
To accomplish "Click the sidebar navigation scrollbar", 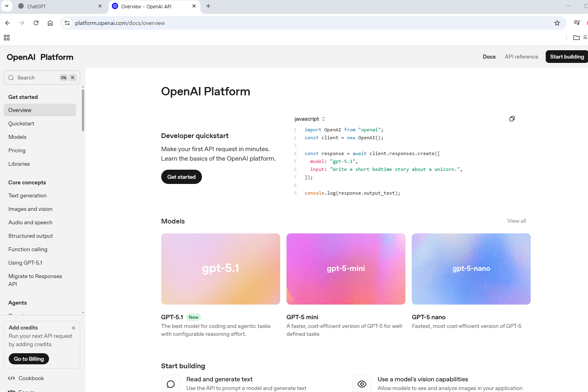I will tap(83, 110).
